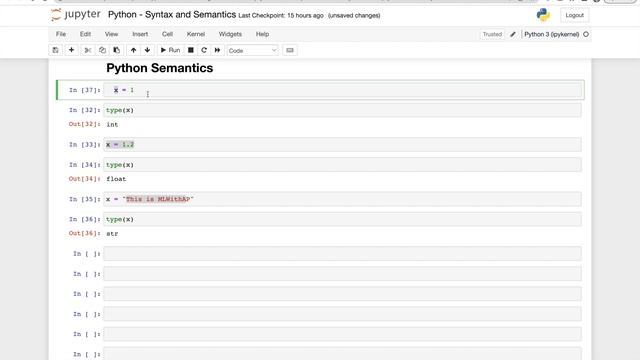Click cell In [34] containing type(x)
Screen dimensions: 640x360
click(x=342, y=165)
